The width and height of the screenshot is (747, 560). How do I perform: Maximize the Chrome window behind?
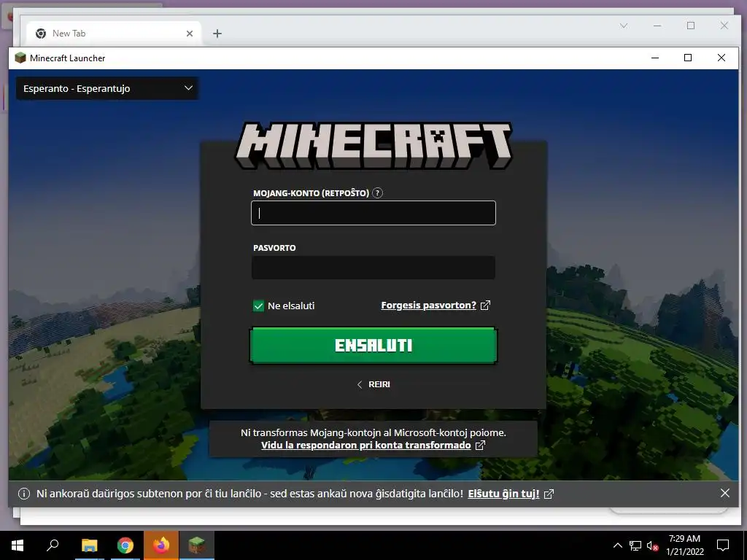tap(691, 26)
